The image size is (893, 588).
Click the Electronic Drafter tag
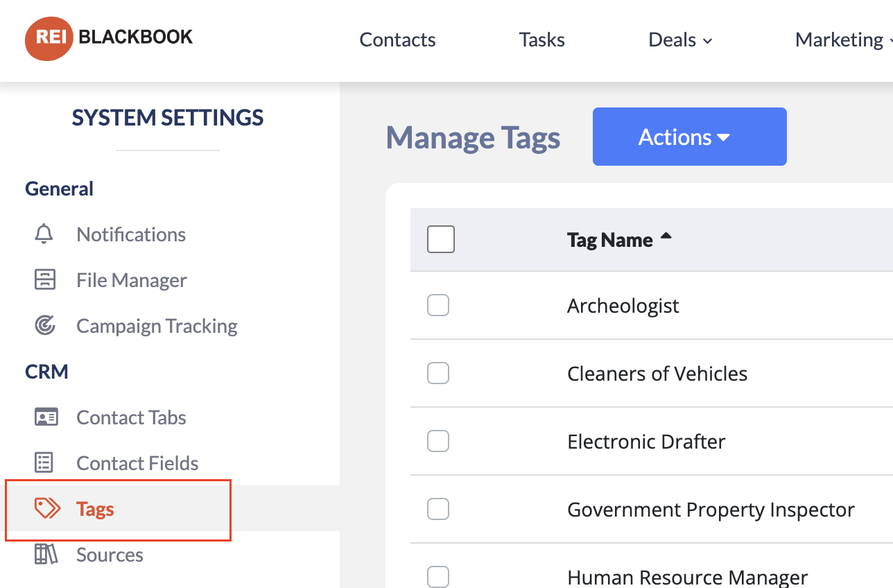[x=646, y=442]
